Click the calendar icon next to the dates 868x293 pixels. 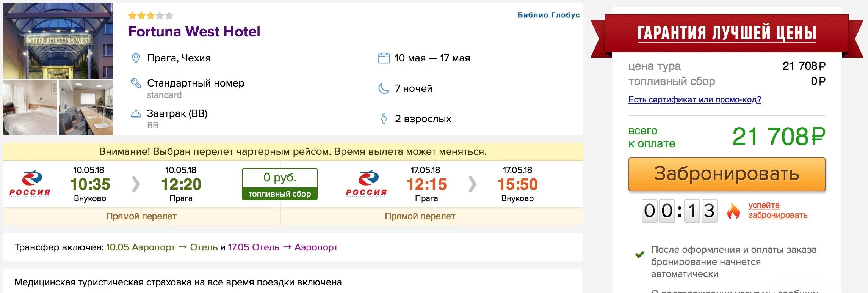click(384, 58)
